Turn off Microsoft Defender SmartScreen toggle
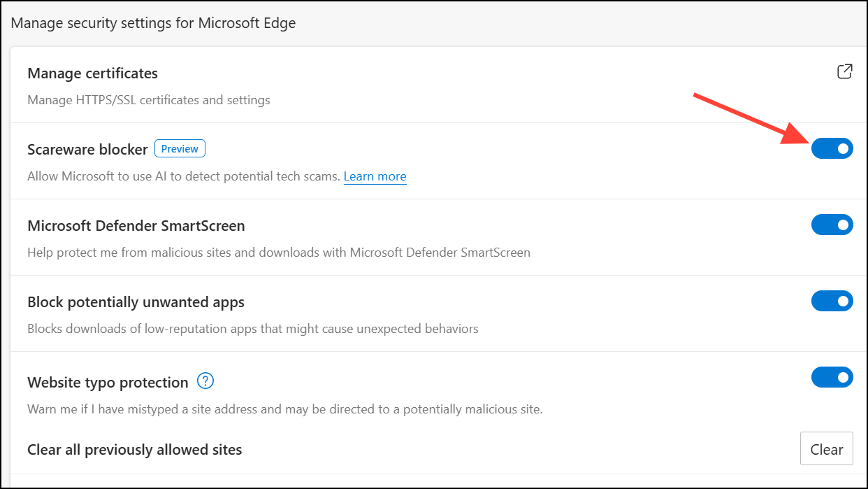Image resolution: width=868 pixels, height=489 pixels. click(832, 225)
